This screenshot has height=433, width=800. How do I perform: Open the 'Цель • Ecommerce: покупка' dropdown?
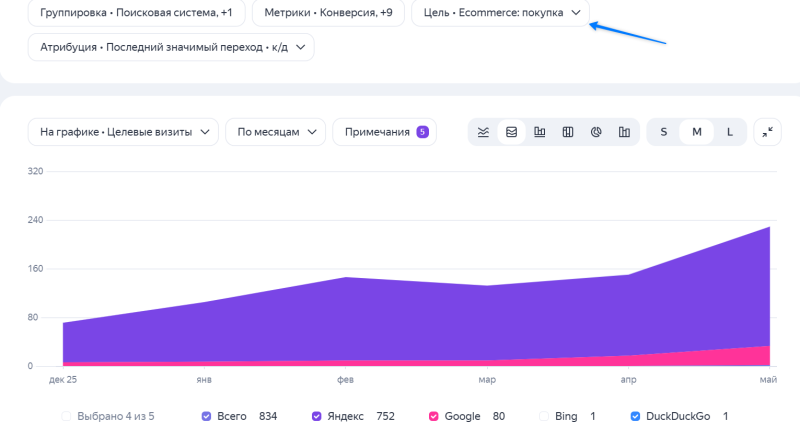[x=500, y=13]
